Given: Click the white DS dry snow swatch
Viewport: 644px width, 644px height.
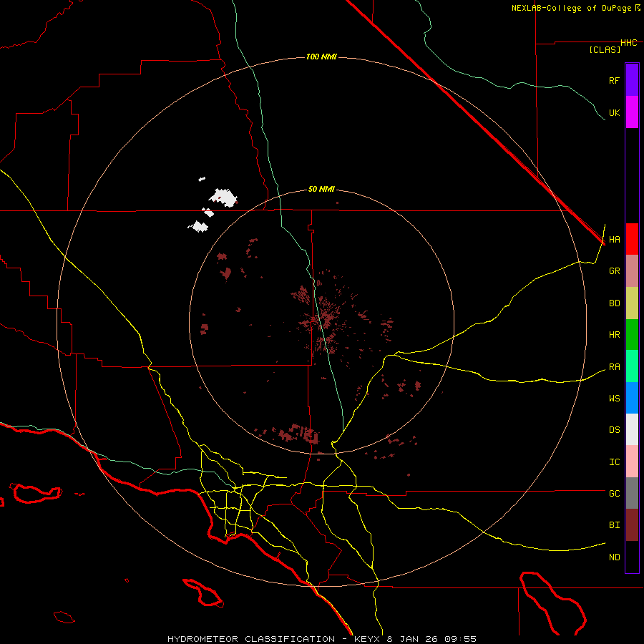Looking at the screenshot, I should click(632, 429).
